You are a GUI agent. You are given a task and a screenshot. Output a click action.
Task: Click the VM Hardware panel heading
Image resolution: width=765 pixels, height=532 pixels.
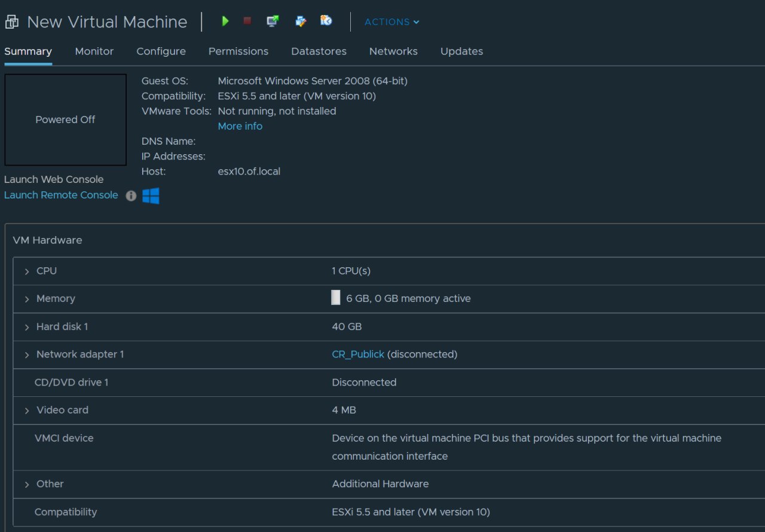coord(48,240)
